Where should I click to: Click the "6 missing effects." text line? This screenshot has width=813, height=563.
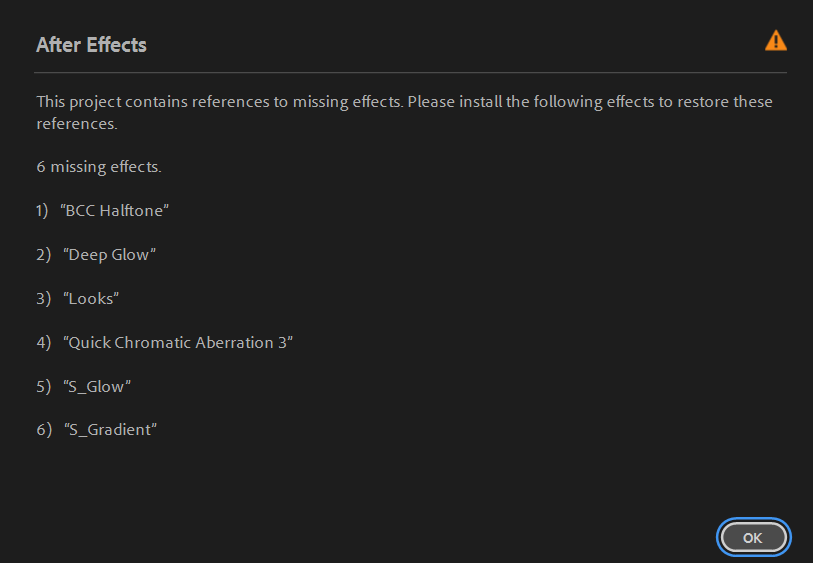pos(99,167)
